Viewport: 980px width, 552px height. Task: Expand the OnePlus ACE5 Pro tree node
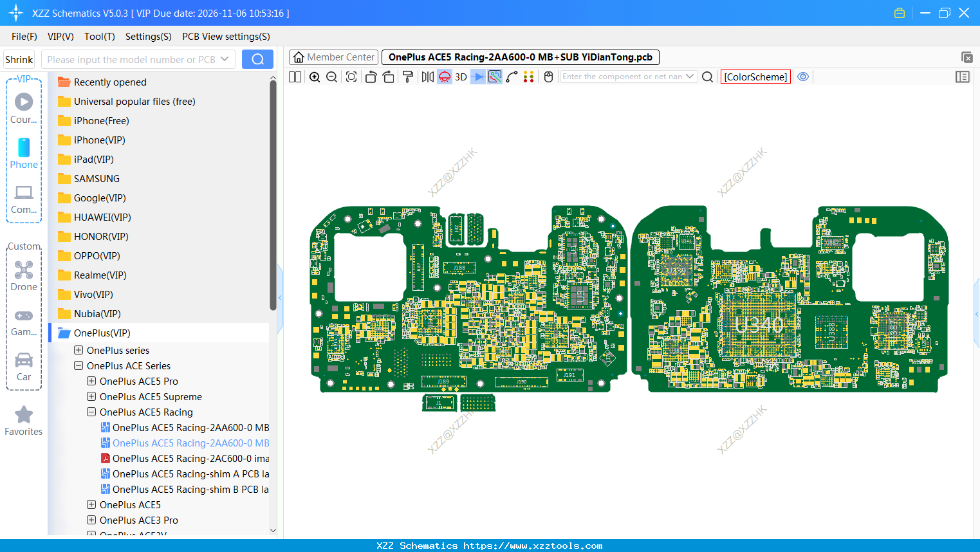91,382
